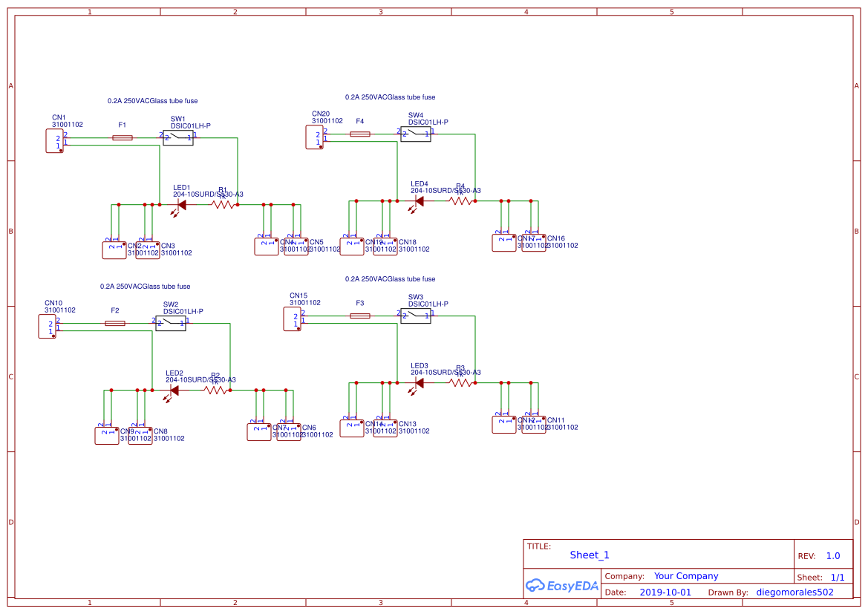Click the EasyEDA cloud logo
868x614 pixels.
(x=535, y=586)
